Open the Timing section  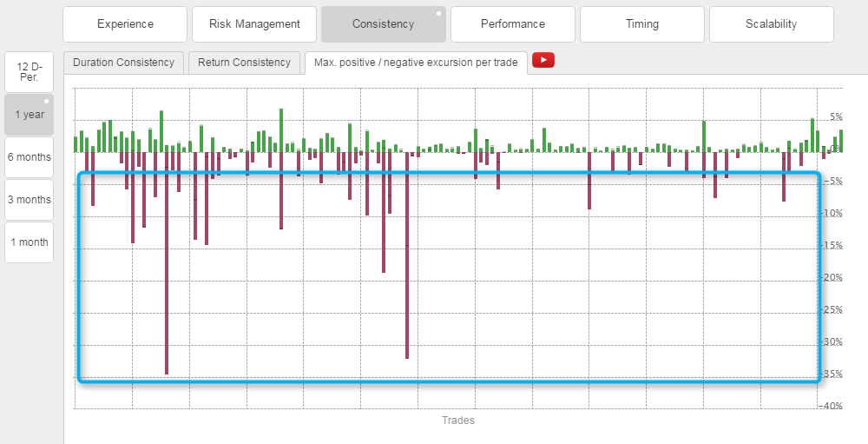click(641, 24)
